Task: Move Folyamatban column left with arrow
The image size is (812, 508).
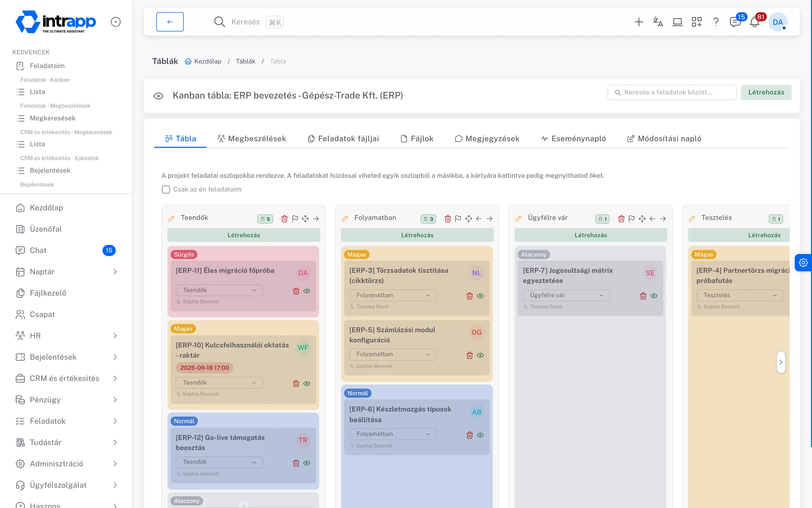Action: 479,219
